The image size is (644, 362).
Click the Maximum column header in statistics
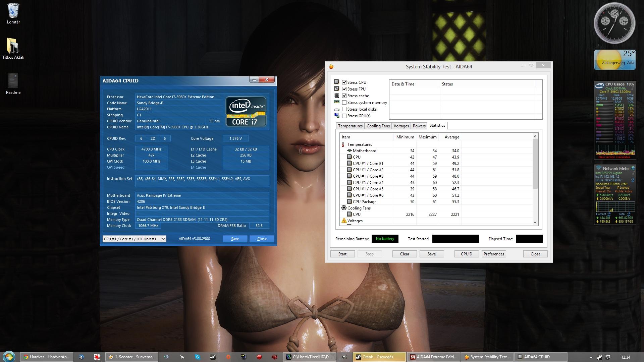click(427, 137)
